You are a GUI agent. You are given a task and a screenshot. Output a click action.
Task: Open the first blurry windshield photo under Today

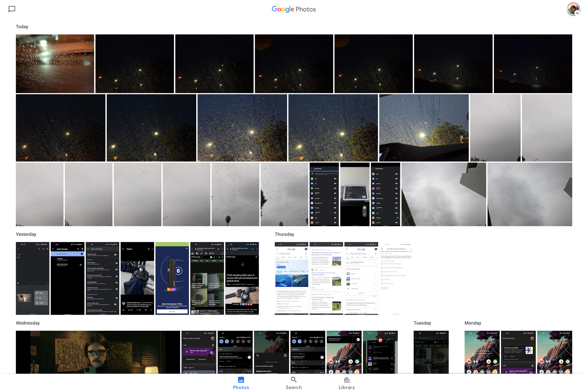(x=55, y=64)
